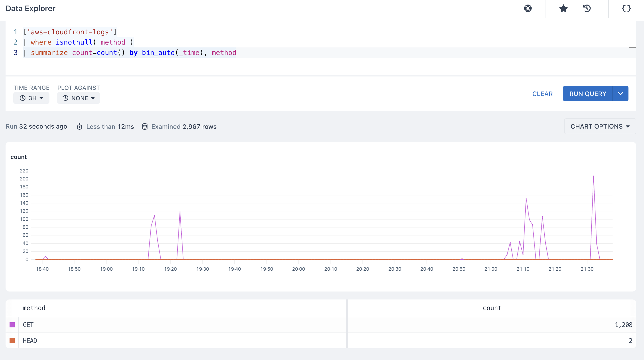Screen dimensions: 644x360
Task: Click the stopwatch query duration icon
Action: pyautogui.click(x=79, y=127)
